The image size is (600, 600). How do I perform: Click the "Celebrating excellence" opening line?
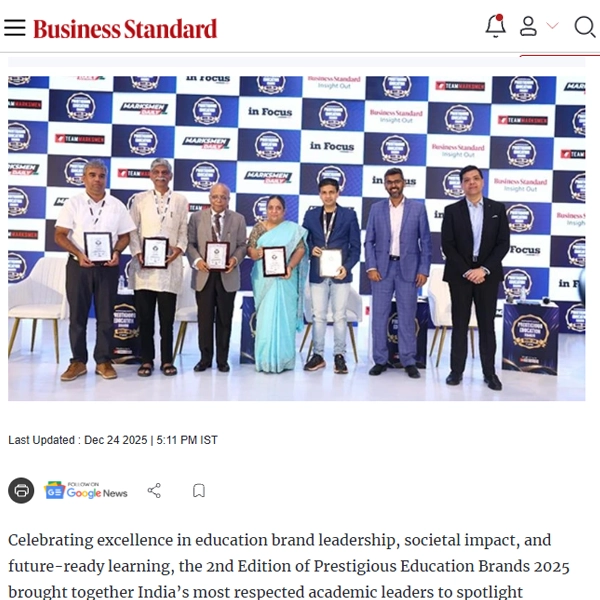tap(279, 540)
